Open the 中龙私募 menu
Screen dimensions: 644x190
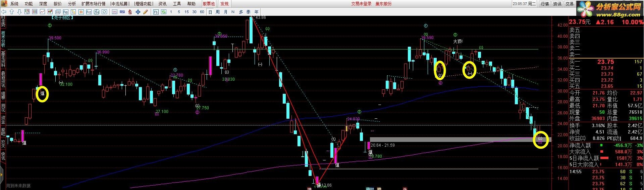click(120, 4)
